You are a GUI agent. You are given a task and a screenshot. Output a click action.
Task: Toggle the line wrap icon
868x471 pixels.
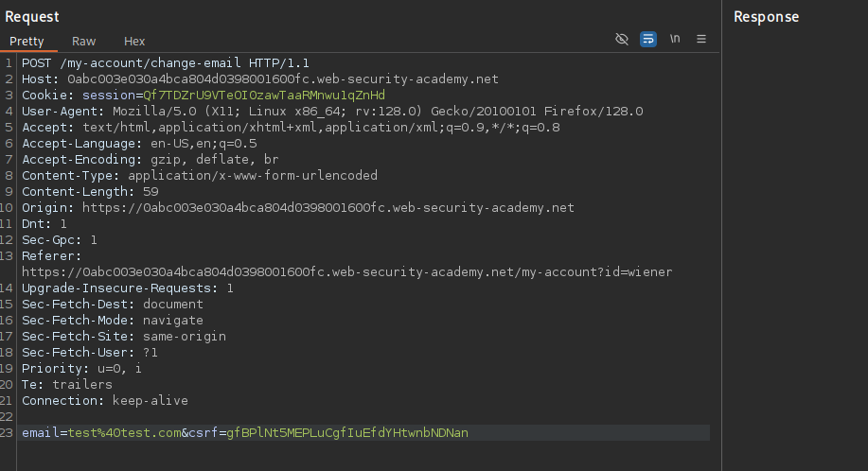tap(648, 39)
